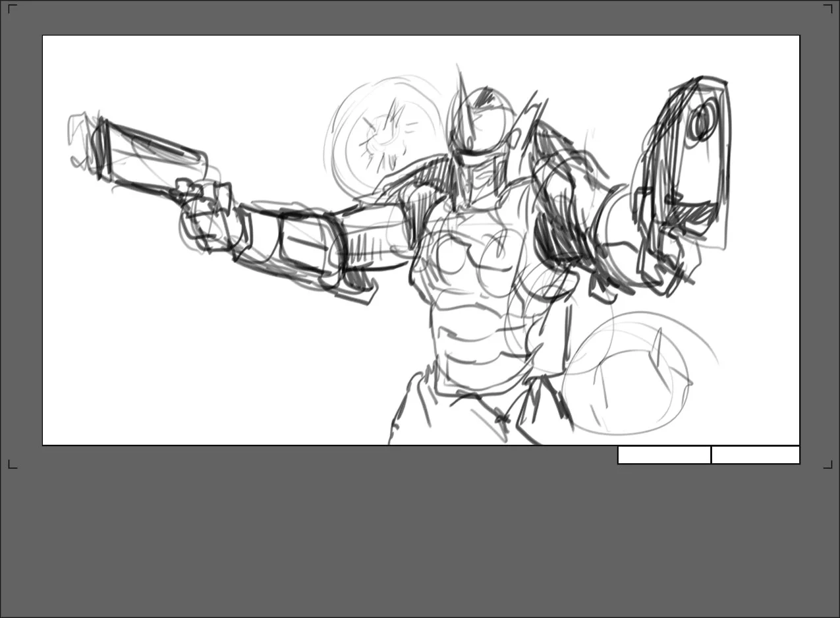
Task: Click the right label box below the frame
Action: pyautogui.click(x=756, y=455)
